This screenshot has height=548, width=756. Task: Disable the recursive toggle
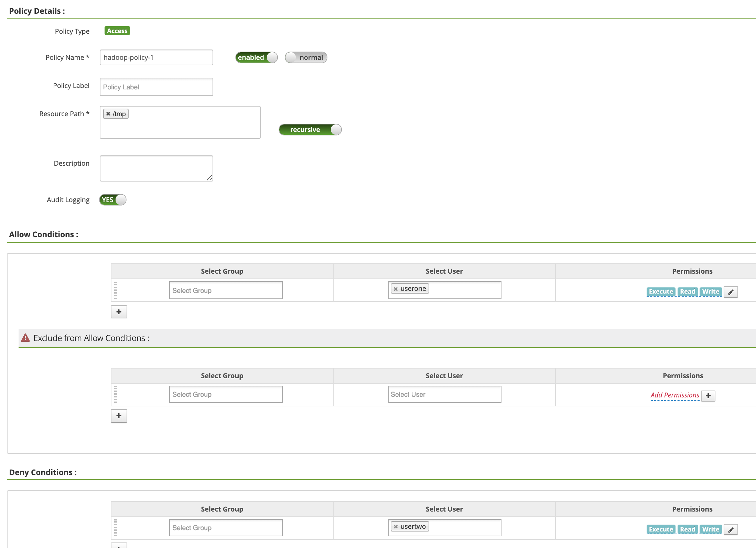(310, 130)
